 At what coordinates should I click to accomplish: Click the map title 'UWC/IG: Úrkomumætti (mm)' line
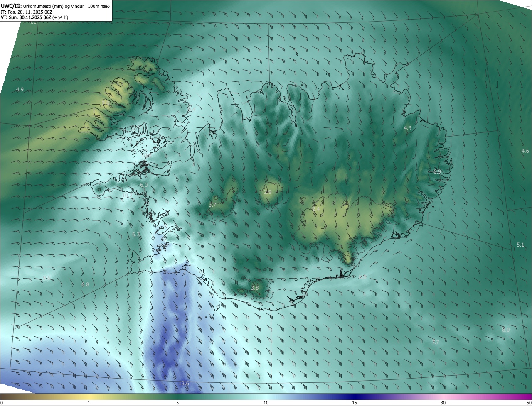[56, 6]
